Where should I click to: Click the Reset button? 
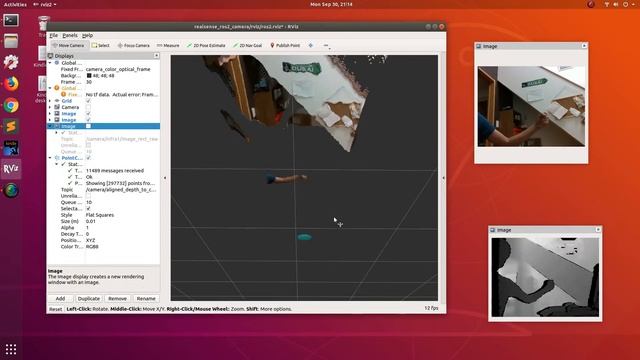pos(56,309)
